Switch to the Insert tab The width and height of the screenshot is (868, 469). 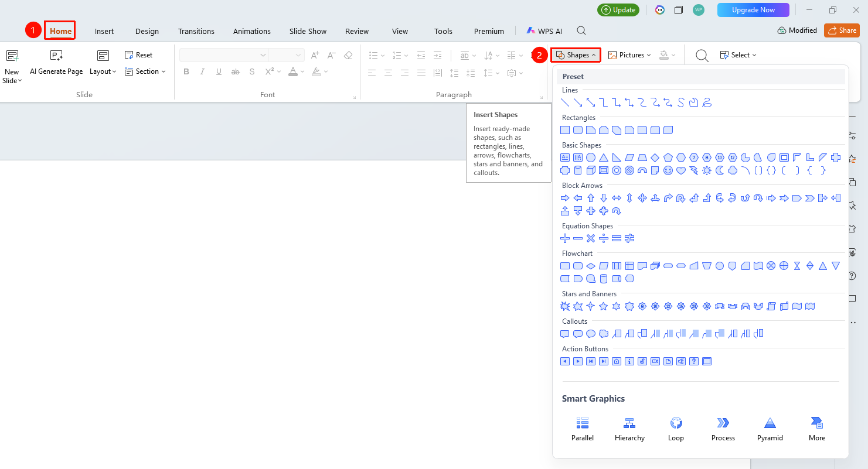[104, 31]
